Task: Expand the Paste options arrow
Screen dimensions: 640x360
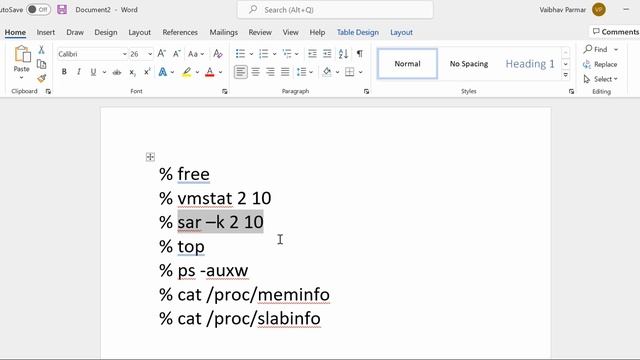Action: pos(22,78)
